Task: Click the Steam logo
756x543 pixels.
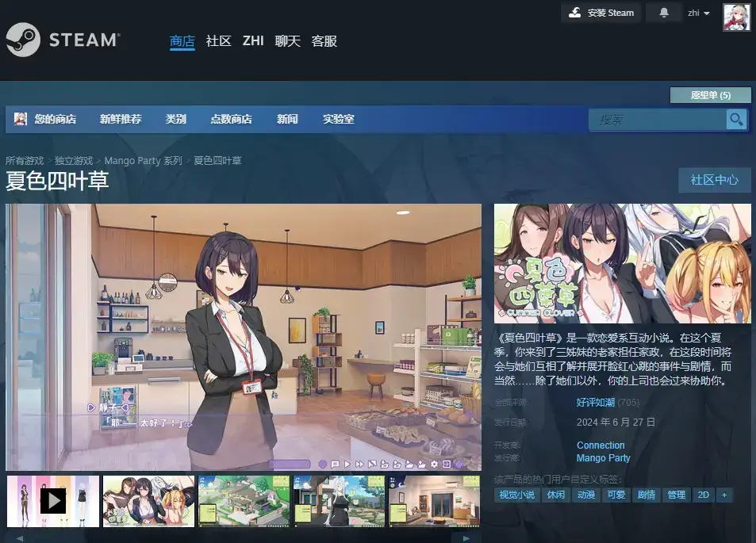Action: (x=63, y=40)
